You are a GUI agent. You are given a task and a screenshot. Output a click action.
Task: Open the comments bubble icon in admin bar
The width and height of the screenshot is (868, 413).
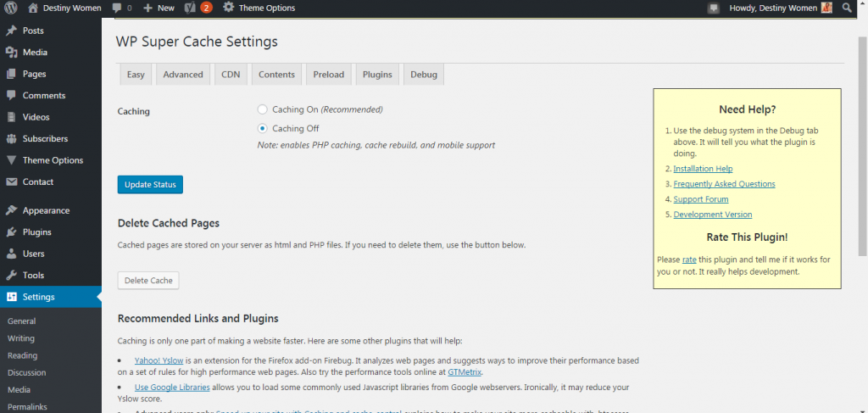coord(116,8)
